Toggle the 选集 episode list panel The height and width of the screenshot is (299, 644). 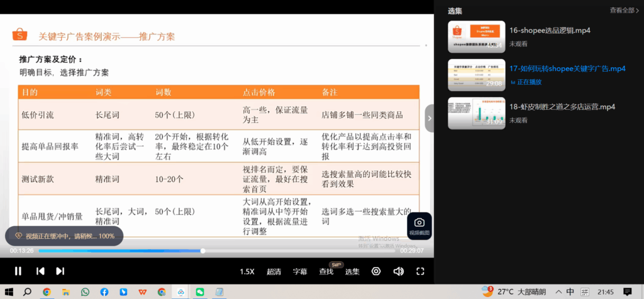click(x=352, y=271)
